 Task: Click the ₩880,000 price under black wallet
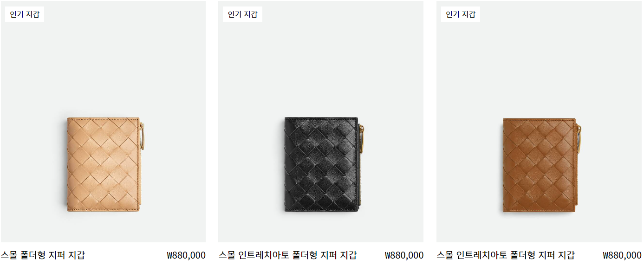coord(404,255)
